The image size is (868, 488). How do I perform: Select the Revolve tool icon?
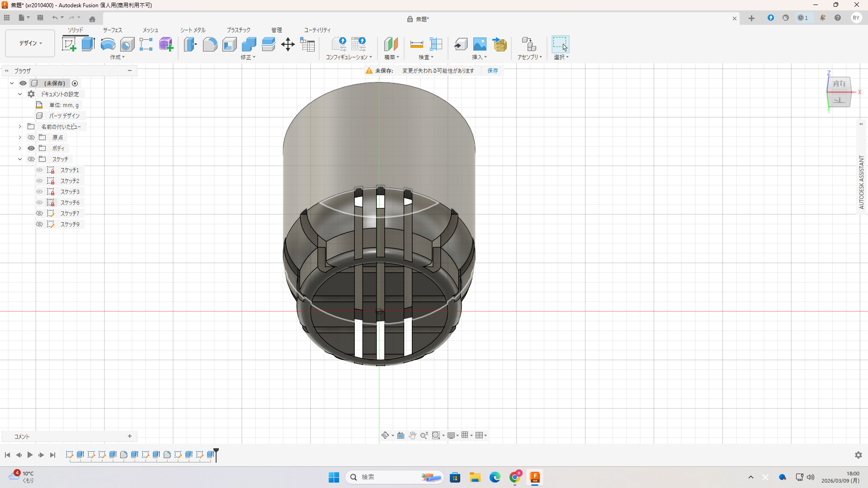coord(108,44)
